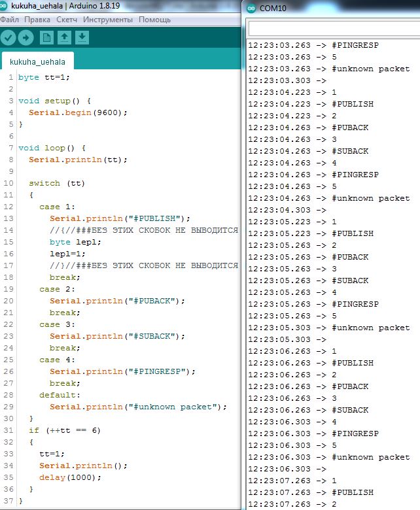Viewport: 420px width, 510px height.
Task: Click the Verify (checkmark) toolbar button
Action: click(x=8, y=38)
